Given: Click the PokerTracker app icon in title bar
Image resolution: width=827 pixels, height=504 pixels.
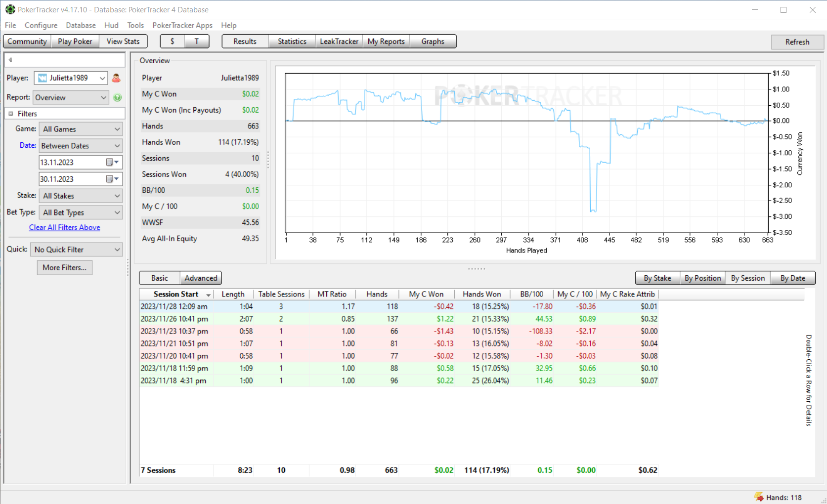Looking at the screenshot, I should coord(10,9).
